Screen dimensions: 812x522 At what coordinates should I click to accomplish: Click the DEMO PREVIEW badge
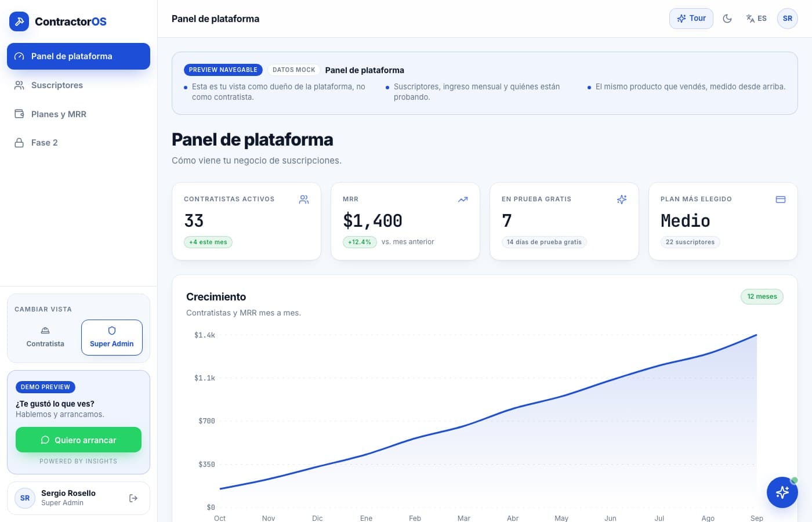[x=45, y=387]
